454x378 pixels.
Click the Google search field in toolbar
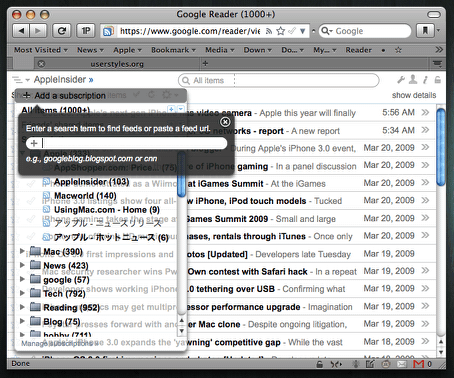[365, 31]
